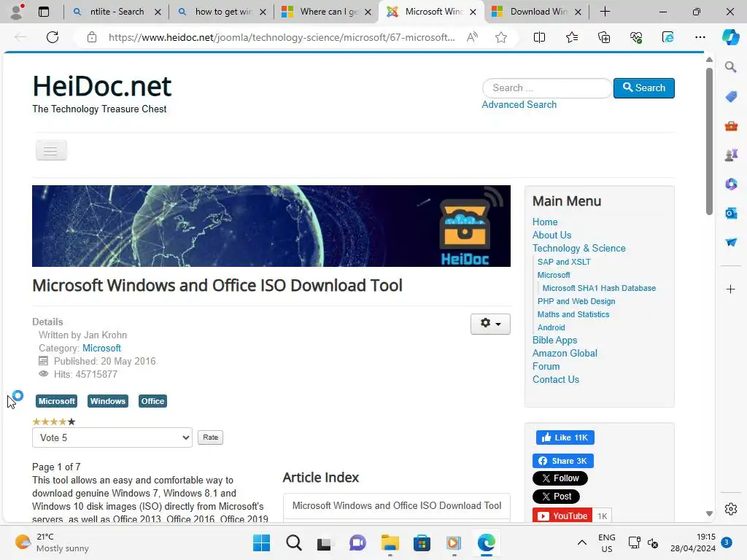
Task: Click the Rate button
Action: 210,437
